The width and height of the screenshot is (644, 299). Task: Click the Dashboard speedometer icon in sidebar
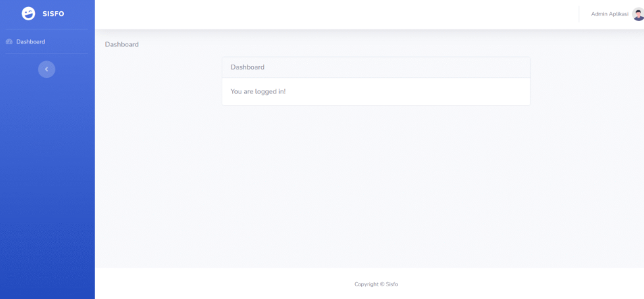9,41
